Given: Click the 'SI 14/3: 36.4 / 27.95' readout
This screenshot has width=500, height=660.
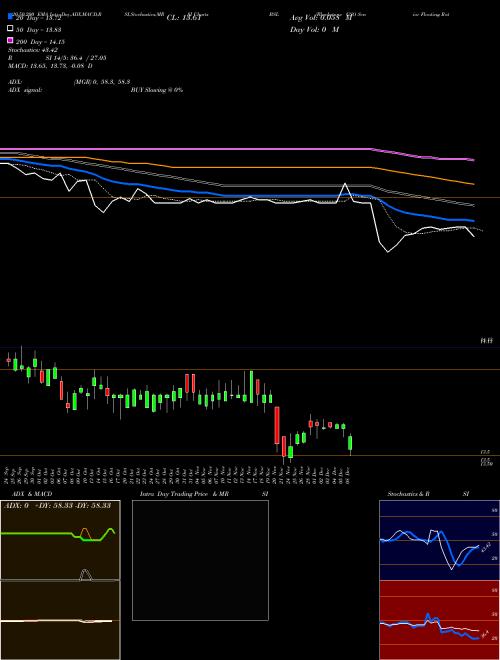Looking at the screenshot, I should [76, 58].
